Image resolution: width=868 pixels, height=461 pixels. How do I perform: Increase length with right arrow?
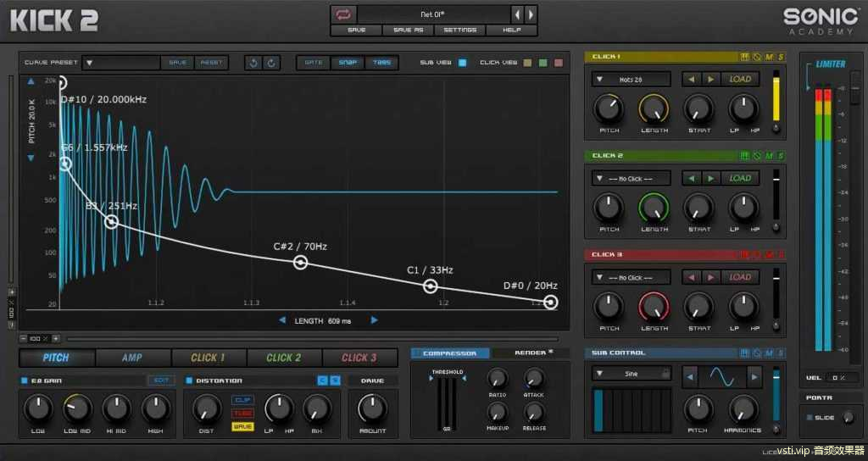[x=374, y=320]
